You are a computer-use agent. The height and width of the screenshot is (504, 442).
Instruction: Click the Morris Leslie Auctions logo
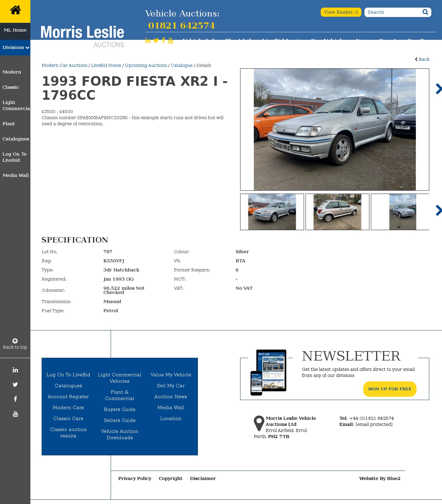point(82,36)
